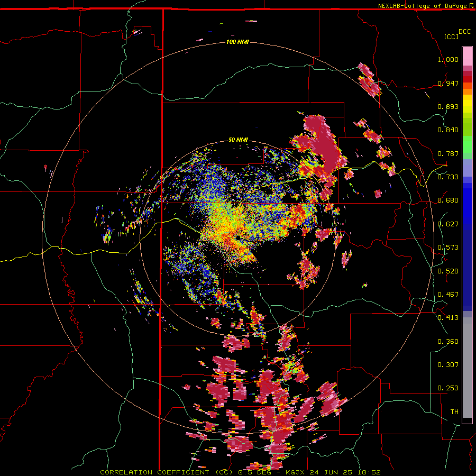Click the 100 NMI range ring label
This screenshot has height=476, width=476.
[237, 42]
